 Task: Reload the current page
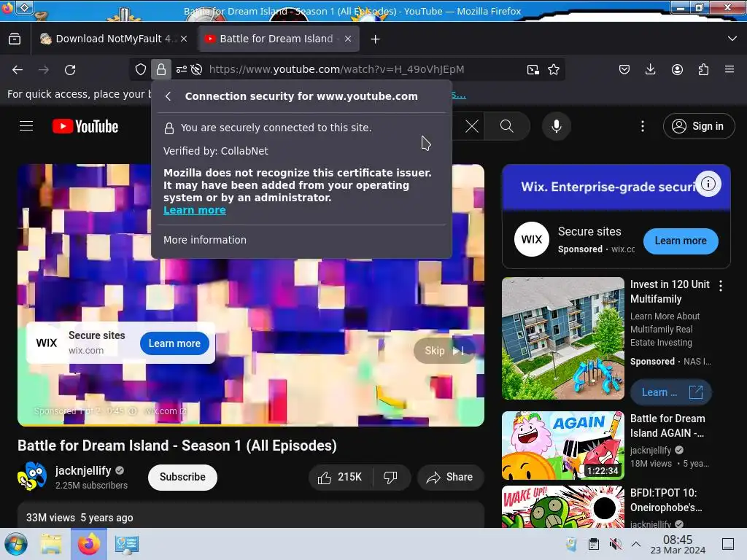click(x=70, y=69)
